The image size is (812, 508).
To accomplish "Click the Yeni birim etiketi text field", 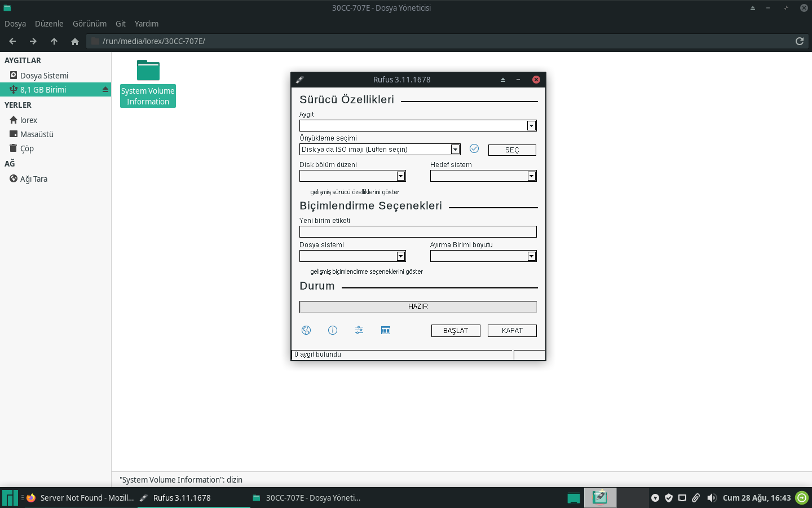I will [418, 232].
